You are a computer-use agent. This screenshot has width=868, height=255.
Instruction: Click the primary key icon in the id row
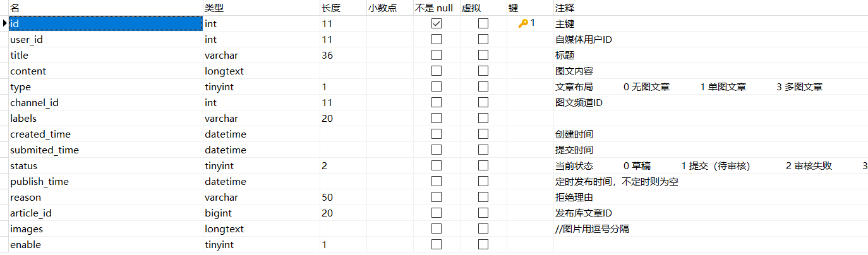tap(523, 23)
